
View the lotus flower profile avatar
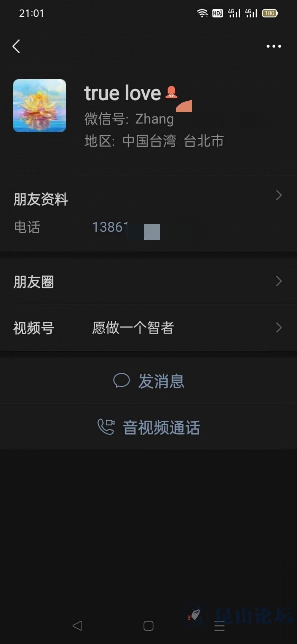point(40,106)
